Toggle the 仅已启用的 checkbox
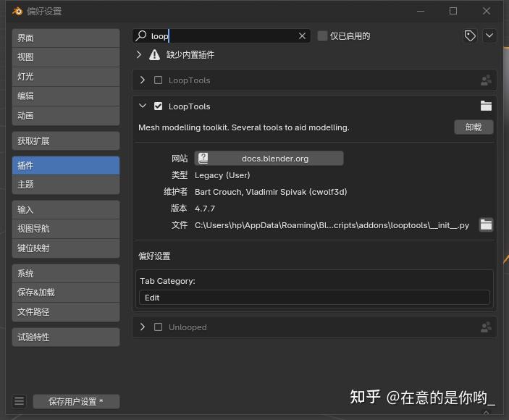Image resolution: width=509 pixels, height=420 pixels. click(322, 35)
